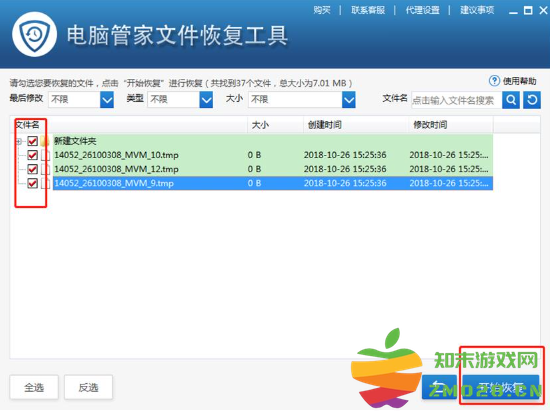Click the 类型 不限 combo box field

coord(180,100)
